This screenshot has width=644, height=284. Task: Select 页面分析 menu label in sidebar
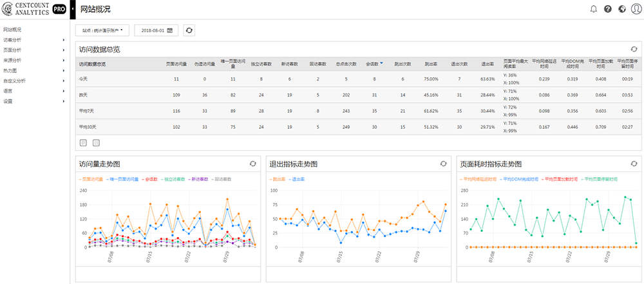(12, 50)
